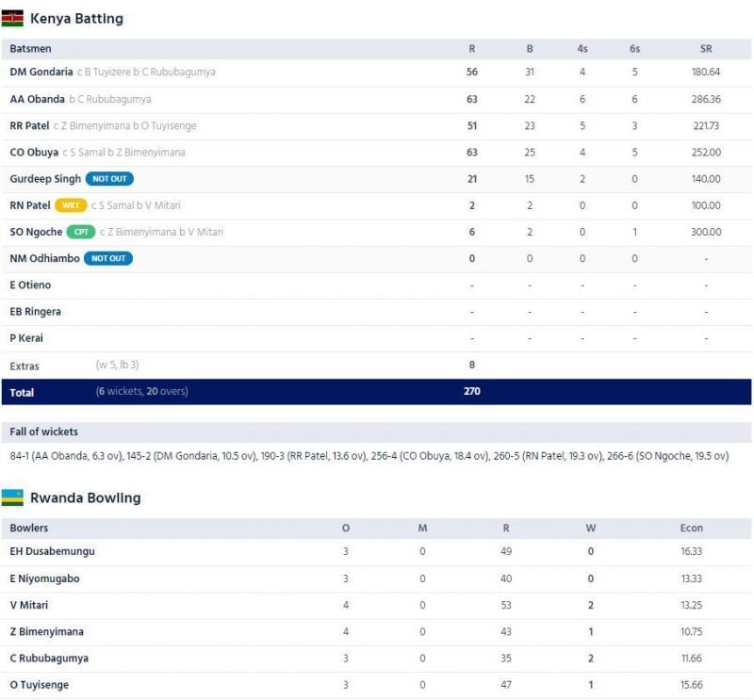Click NOT OUT badge beside NM Odhiambo
The height and width of the screenshot is (700, 754).
(x=108, y=258)
